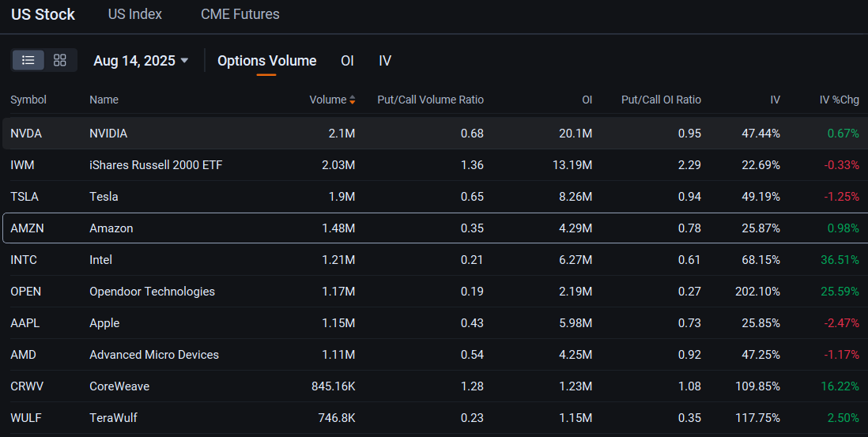Click AMD put/call volume ratio 0.54
868x437 pixels.
(x=472, y=354)
